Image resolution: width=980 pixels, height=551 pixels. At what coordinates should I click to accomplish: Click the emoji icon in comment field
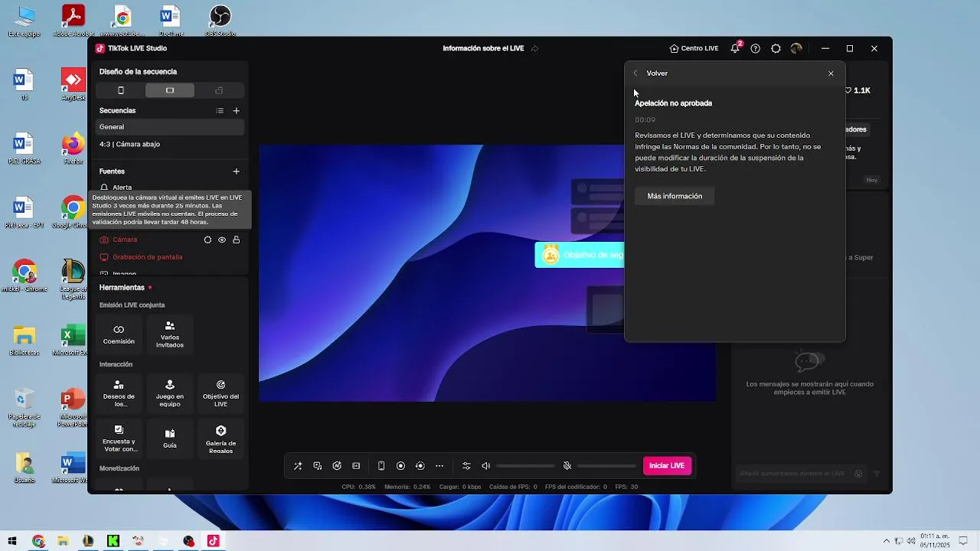858,474
